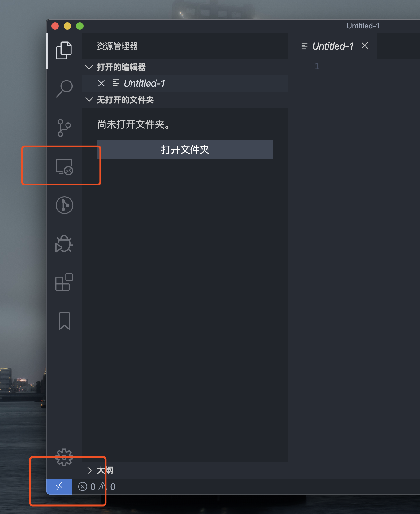Select Untitled-1 in the open editors list
This screenshot has height=514, width=420.
point(144,83)
